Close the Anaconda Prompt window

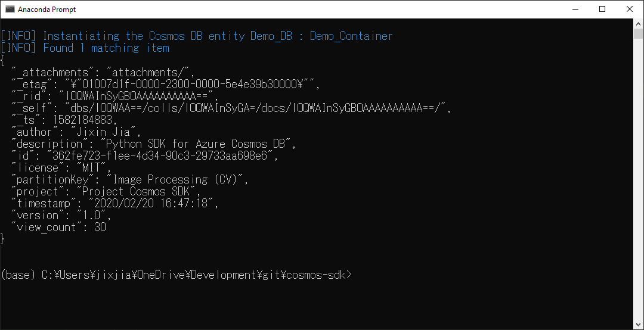tap(630, 10)
